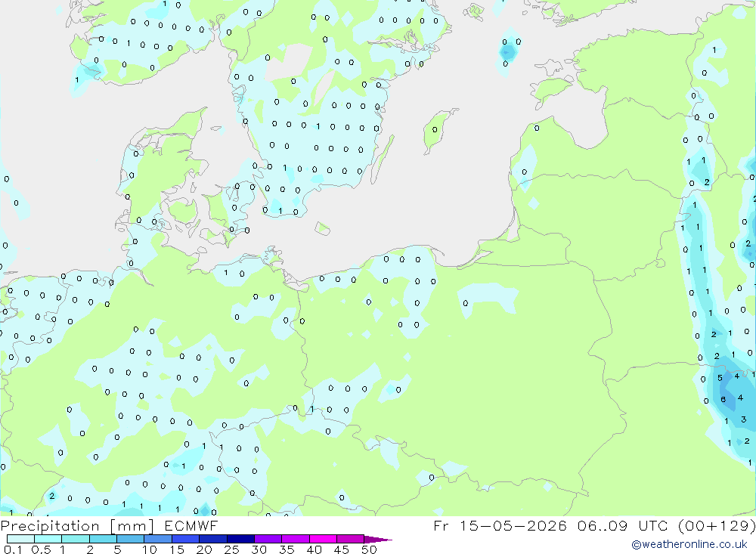Image resolution: width=756 pixels, height=554 pixels.
Task: Click the legend arrow tip above 50 mm
Action: [x=378, y=540]
